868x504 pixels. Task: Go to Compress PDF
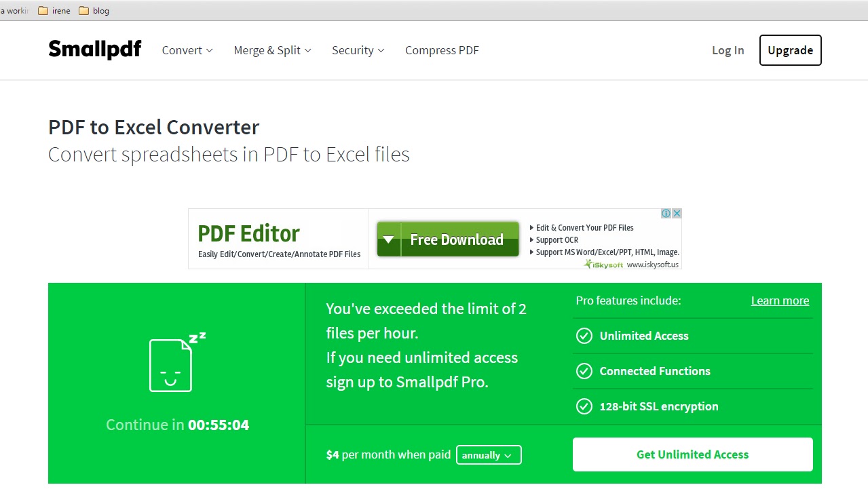[x=442, y=50]
